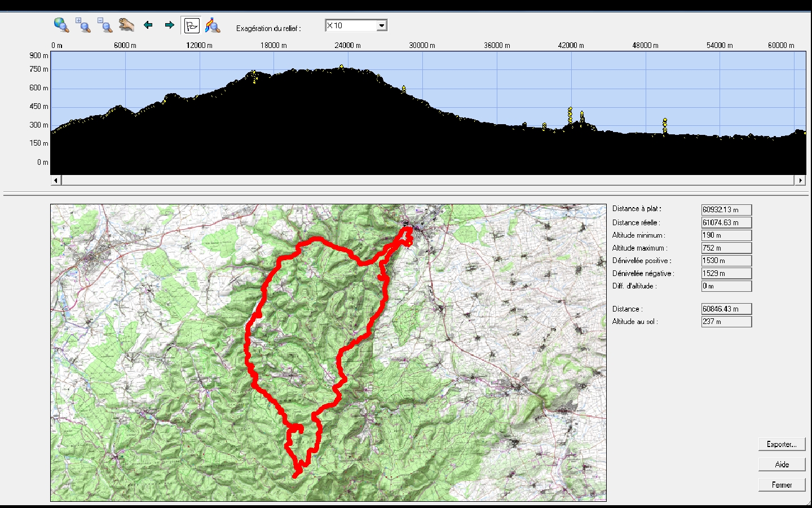The height and width of the screenshot is (508, 812).
Task: Click the Altitude maximum value field
Action: 726,248
